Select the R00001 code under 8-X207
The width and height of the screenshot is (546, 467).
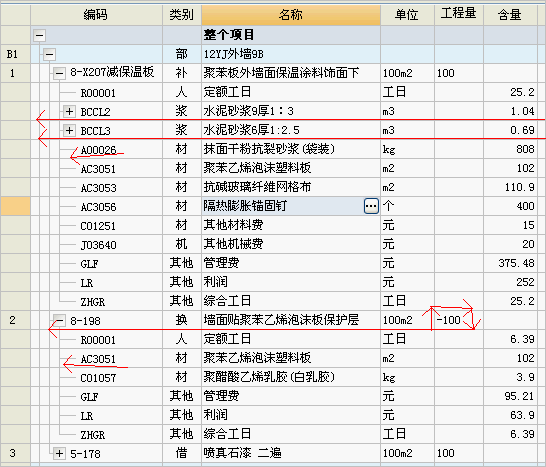(98, 93)
